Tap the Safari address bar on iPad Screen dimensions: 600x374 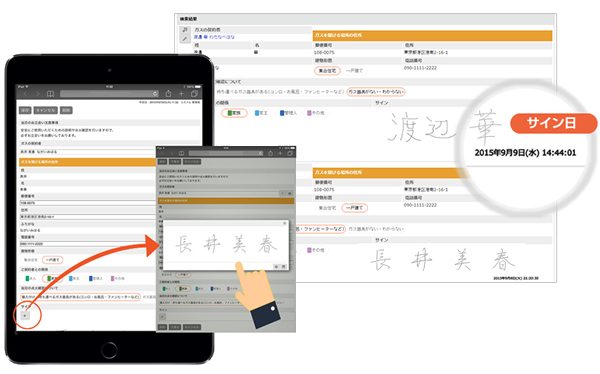[x=109, y=94]
